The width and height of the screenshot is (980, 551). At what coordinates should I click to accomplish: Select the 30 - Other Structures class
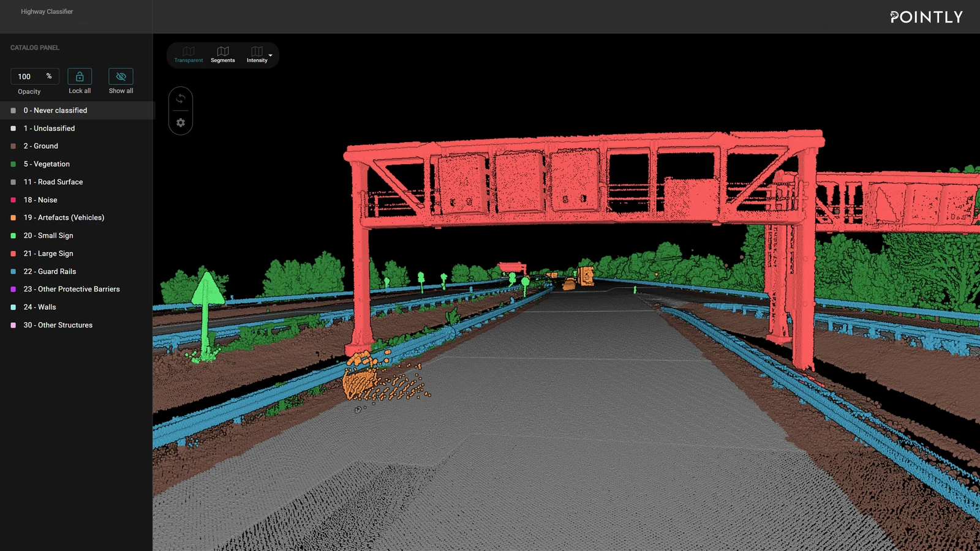point(77,325)
